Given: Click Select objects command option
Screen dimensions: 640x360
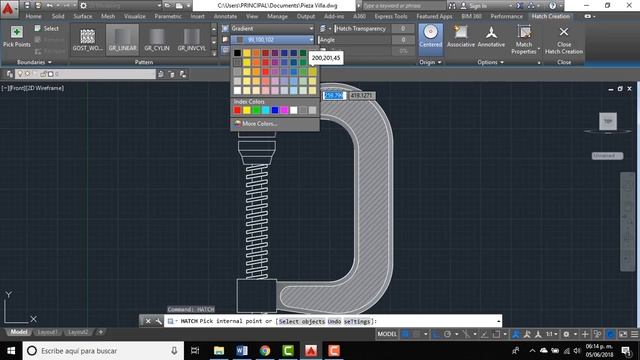Looking at the screenshot, I should coord(302,321).
